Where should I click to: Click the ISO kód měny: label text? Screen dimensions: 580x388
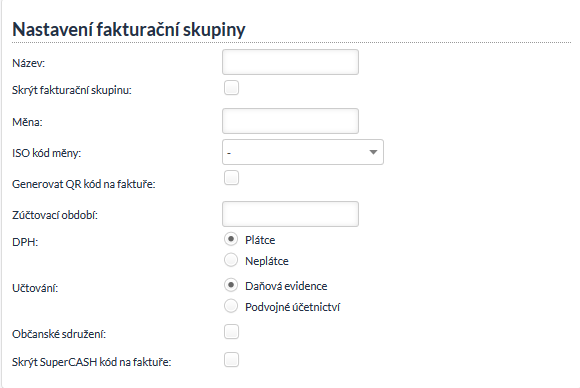(x=47, y=153)
